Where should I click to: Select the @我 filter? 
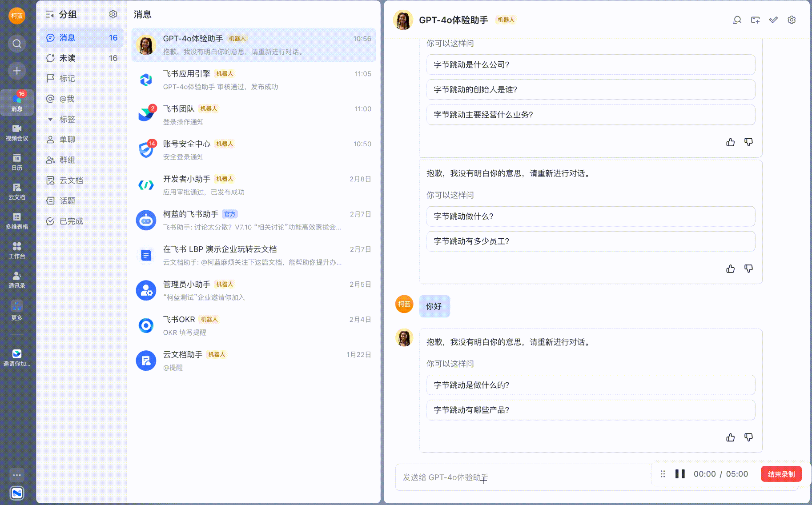click(82, 99)
